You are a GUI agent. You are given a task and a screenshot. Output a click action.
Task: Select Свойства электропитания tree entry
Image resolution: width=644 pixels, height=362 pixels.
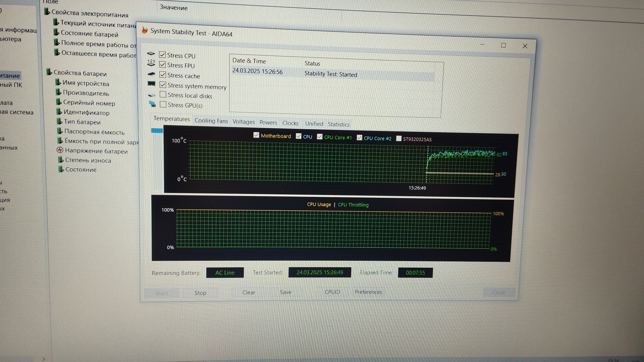tap(90, 14)
